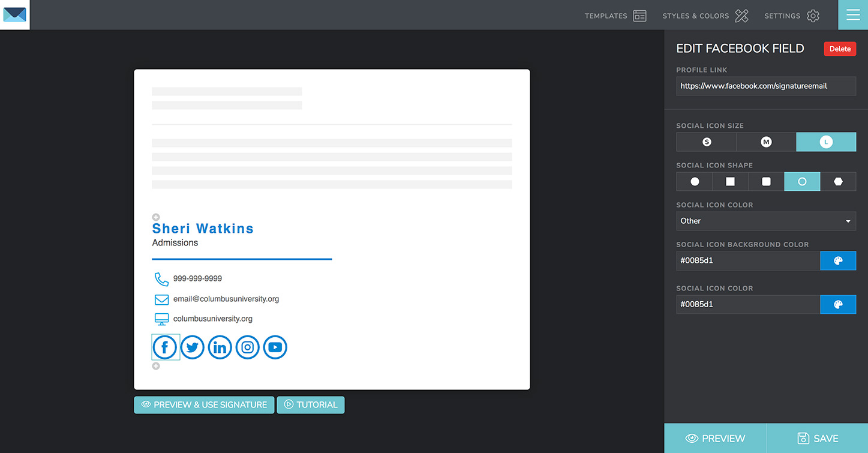Open the Templates menu
The height and width of the screenshot is (453, 868).
[x=615, y=16]
